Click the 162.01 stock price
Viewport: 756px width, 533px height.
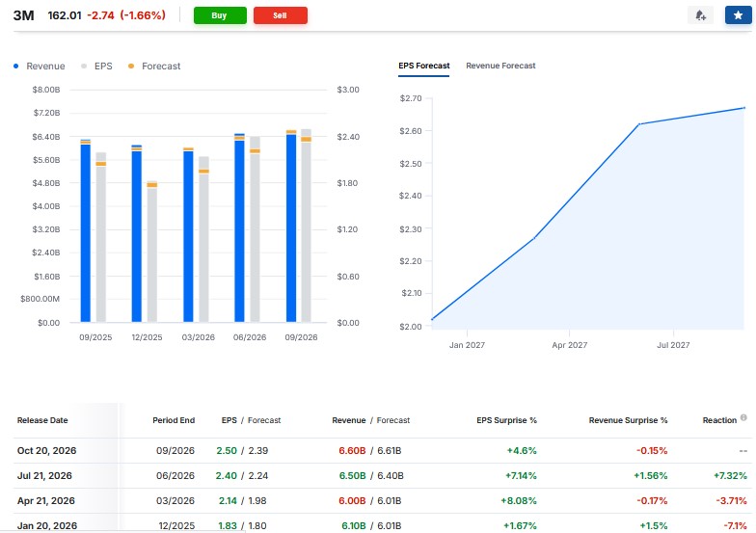(65, 15)
